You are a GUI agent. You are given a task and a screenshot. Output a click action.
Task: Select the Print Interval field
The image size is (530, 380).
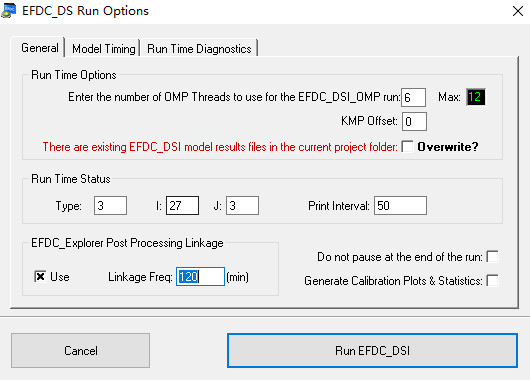tap(400, 206)
